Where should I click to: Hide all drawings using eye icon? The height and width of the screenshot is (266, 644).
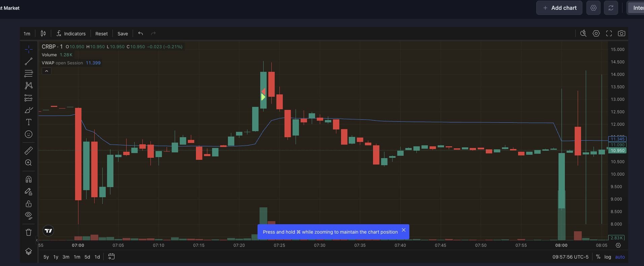tap(29, 215)
